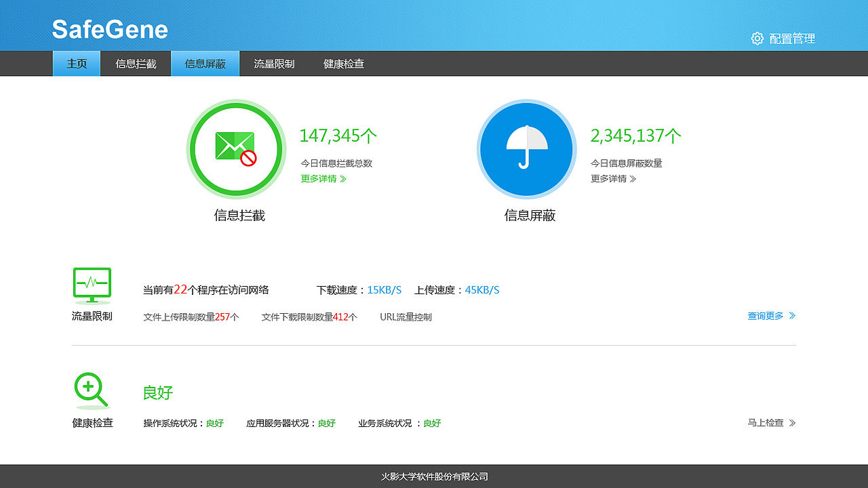Click 文件下载限制数量412个 text
This screenshot has height=488, width=868.
point(309,317)
